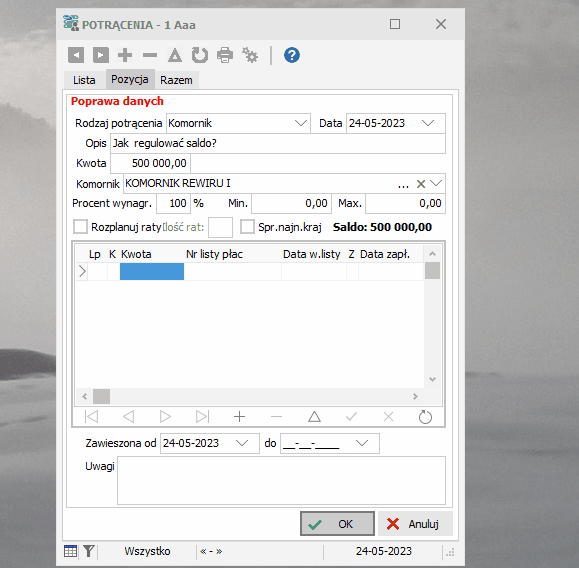Close the POTRĄCENIA window
Screen dimensions: 579x568
(441, 24)
